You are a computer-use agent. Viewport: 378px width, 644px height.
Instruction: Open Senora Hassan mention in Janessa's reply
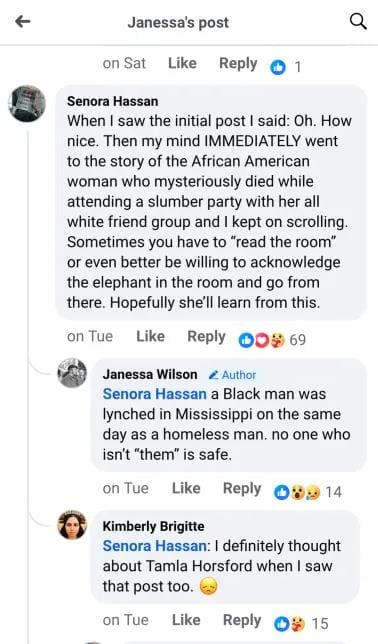coord(154,394)
